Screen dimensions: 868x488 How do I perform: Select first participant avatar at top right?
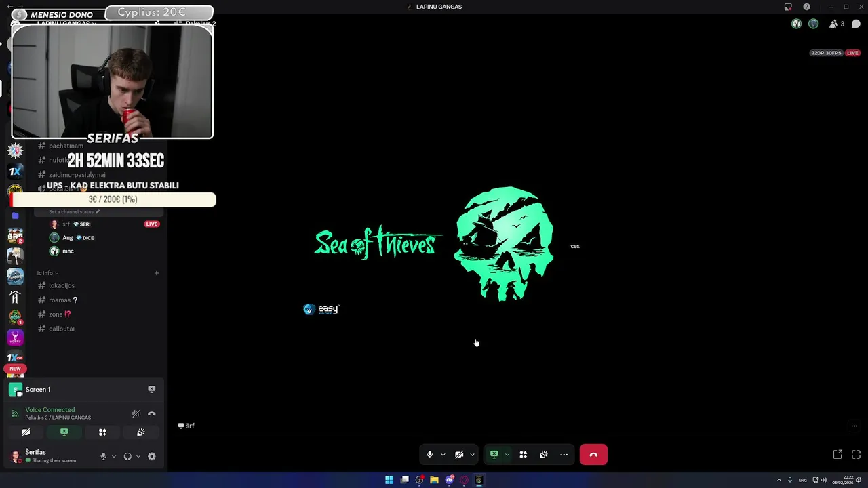[797, 24]
